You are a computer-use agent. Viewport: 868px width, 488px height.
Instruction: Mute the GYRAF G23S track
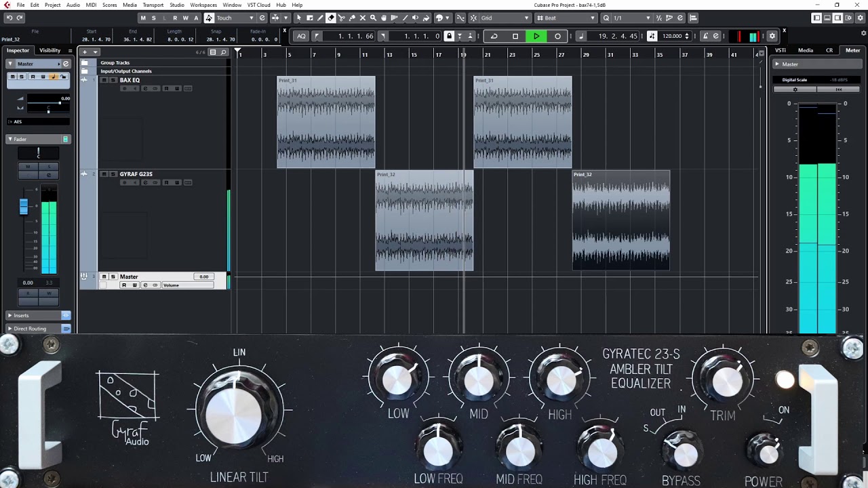click(104, 174)
